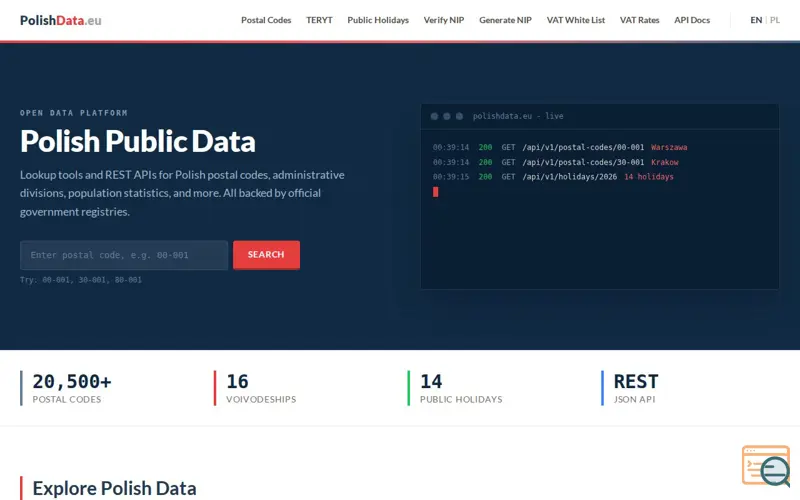Click the 'Try: 00-001, 30-001, 80-001' hint

point(81,280)
